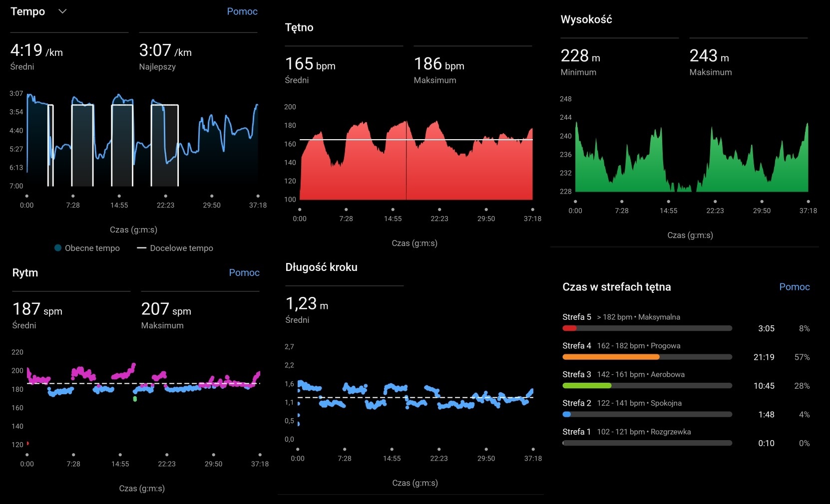The width and height of the screenshot is (830, 504).
Task: Click the blue Obecne tempo legend dot
Action: point(58,248)
